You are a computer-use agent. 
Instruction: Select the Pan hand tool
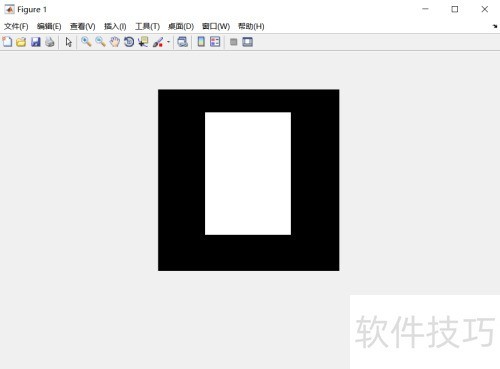point(115,42)
